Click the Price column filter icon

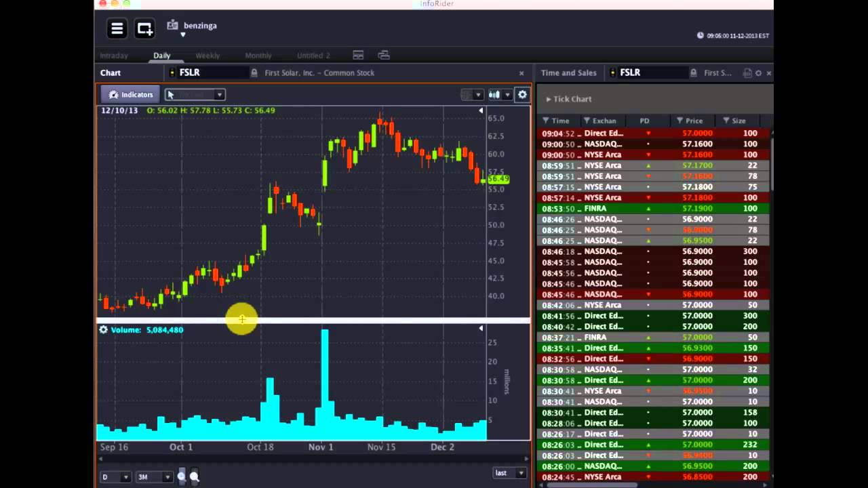679,121
